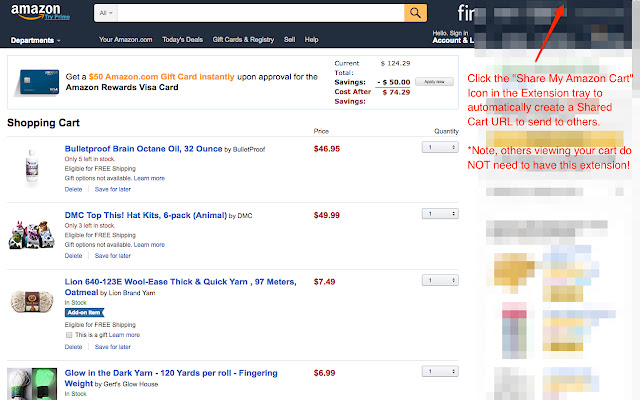The image size is (640, 400).
Task: Click the Amazon logo
Action: 36,11
